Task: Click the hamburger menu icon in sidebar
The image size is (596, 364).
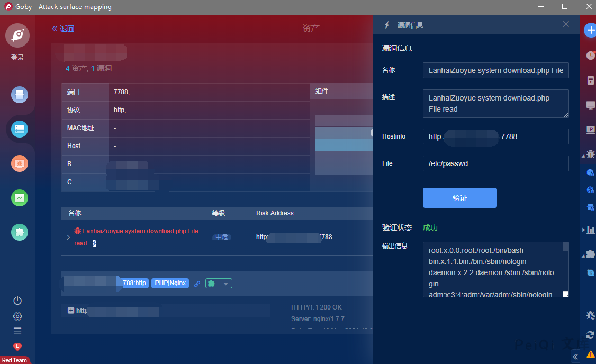Action: tap(17, 331)
